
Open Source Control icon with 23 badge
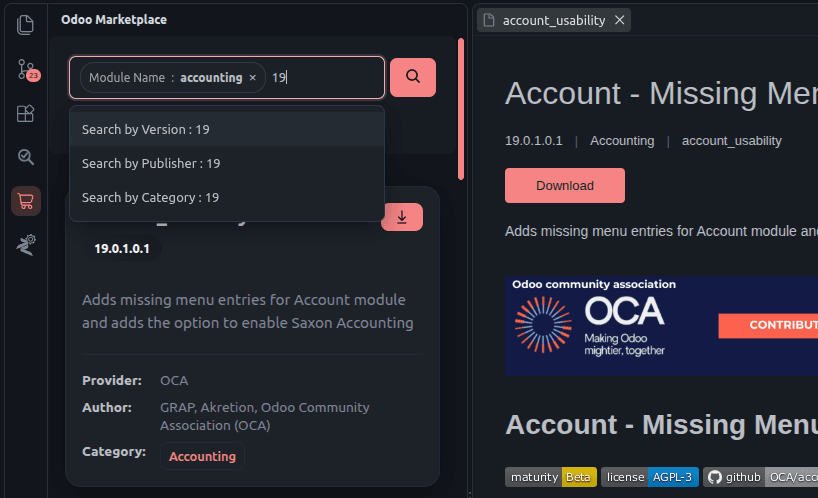coord(27,69)
